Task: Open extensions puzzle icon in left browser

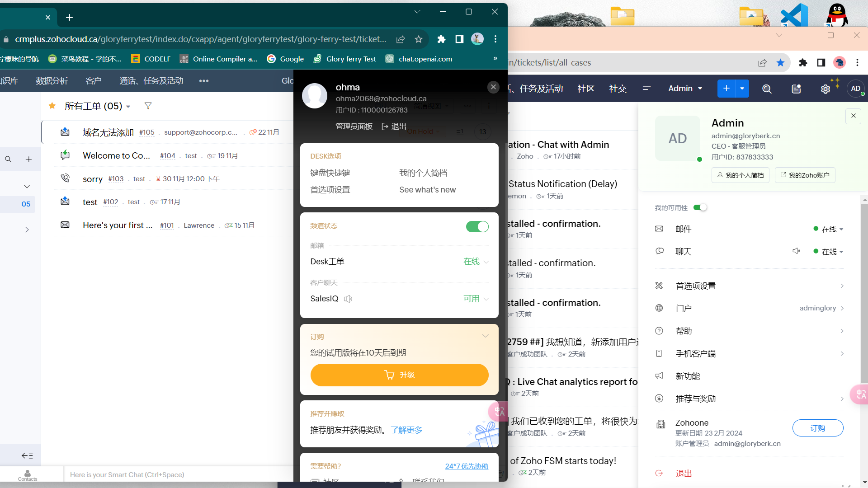Action: (x=441, y=39)
